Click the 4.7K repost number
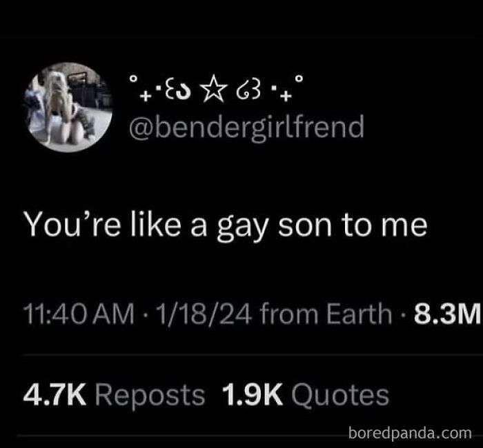Viewport: 483px width, 448px height. [55, 395]
